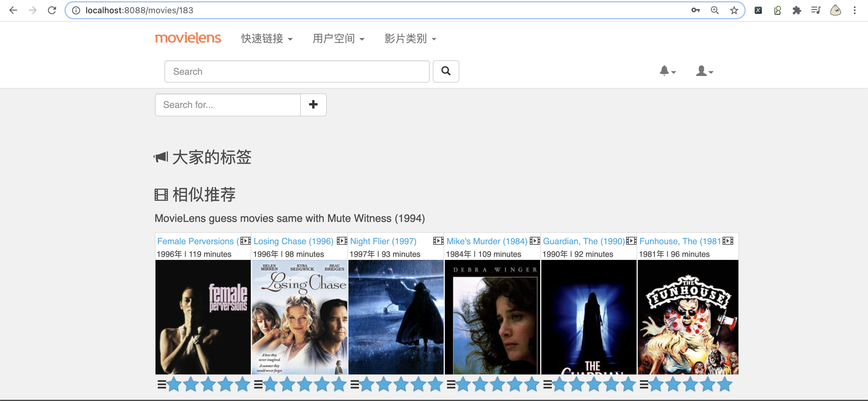Screen dimensions: 868x401
Task: Add tag with the plus button
Action: pos(313,104)
